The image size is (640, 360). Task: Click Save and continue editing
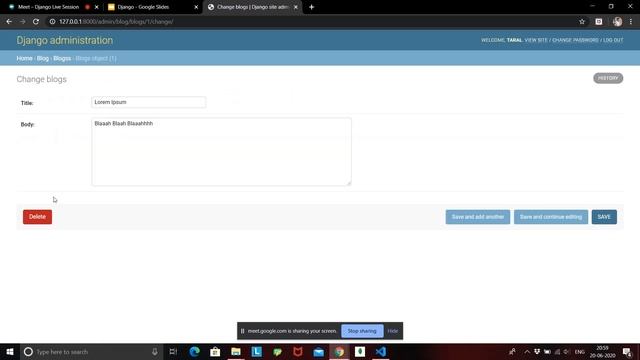point(551,217)
